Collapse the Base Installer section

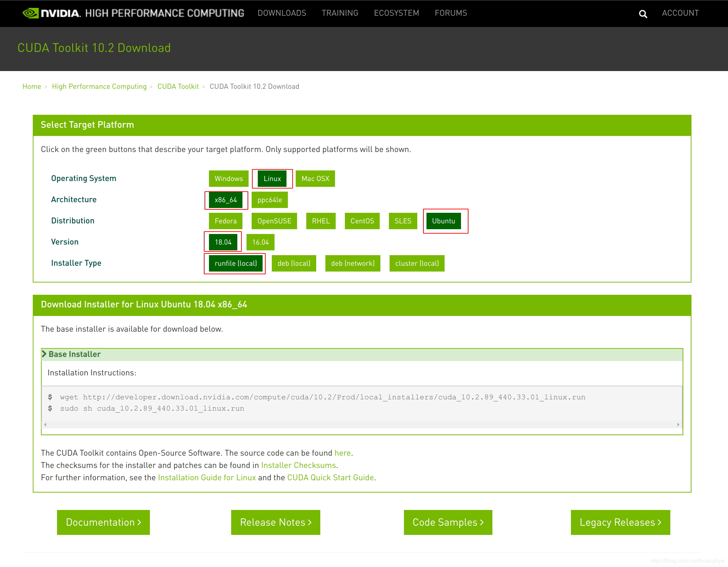coord(74,354)
